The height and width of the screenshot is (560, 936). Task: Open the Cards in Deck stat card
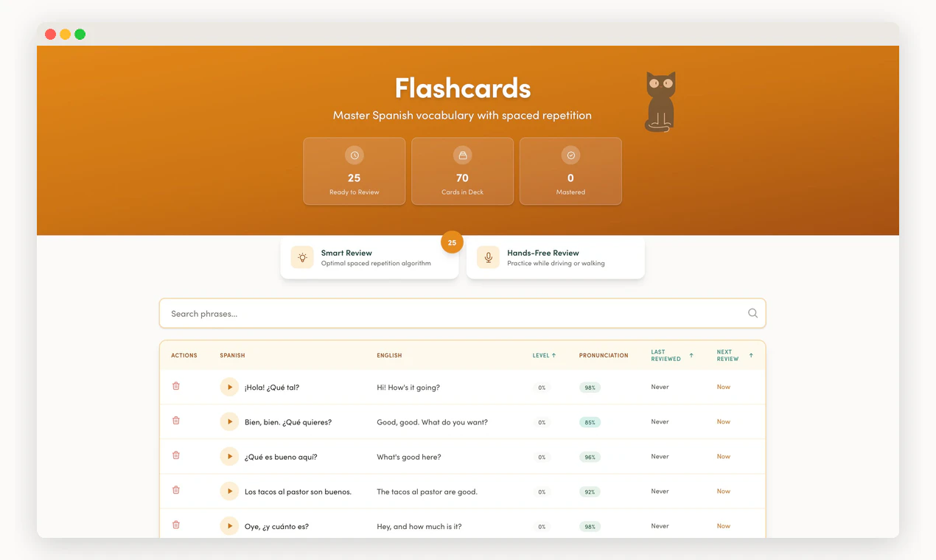click(x=462, y=171)
